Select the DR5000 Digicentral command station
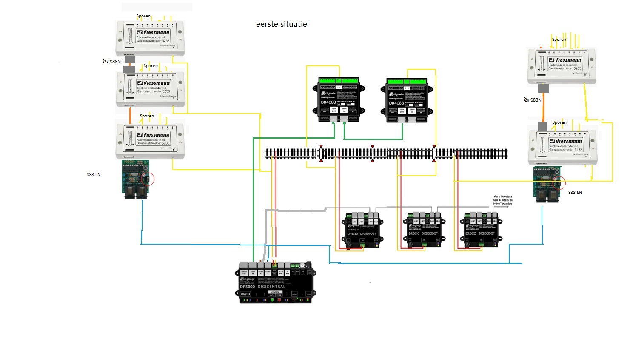Image resolution: width=630 pixels, height=364 pixels. [277, 282]
